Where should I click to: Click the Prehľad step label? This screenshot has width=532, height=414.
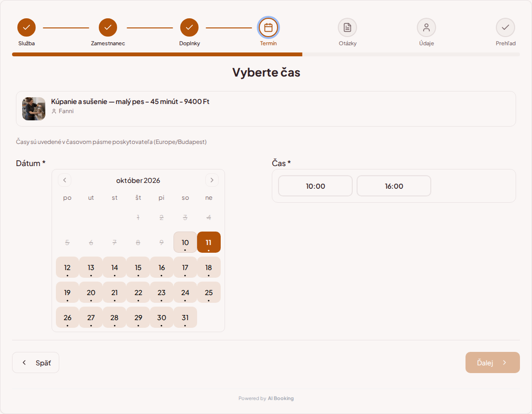tap(505, 43)
